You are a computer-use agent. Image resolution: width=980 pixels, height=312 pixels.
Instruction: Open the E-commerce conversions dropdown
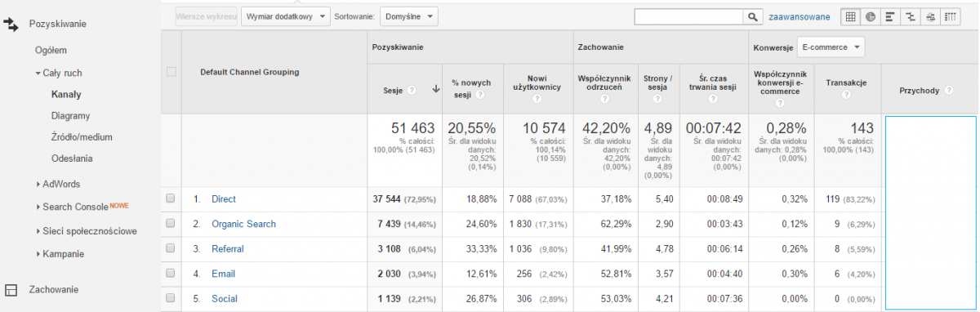[x=830, y=48]
